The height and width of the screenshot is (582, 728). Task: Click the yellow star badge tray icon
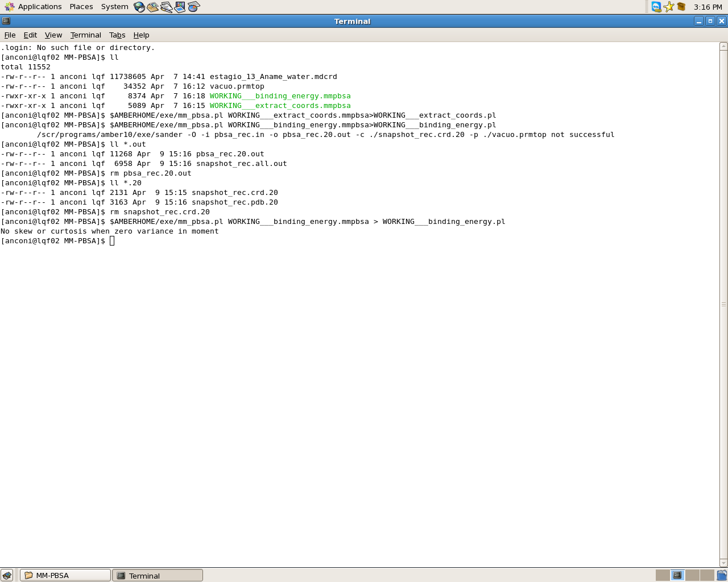coord(669,7)
